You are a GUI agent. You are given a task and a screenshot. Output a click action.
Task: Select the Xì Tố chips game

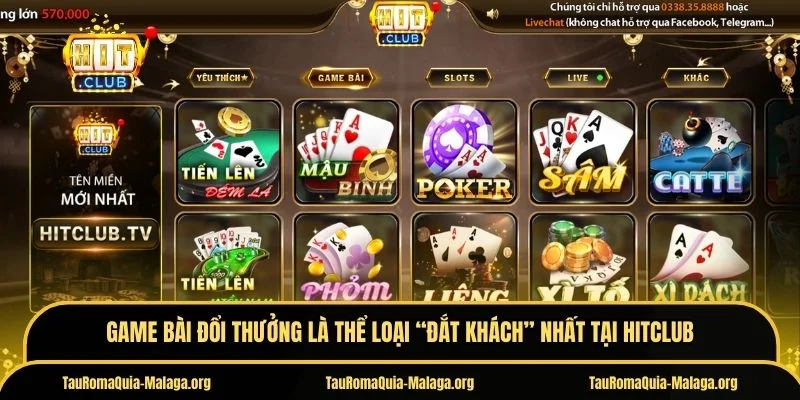[x=582, y=258]
